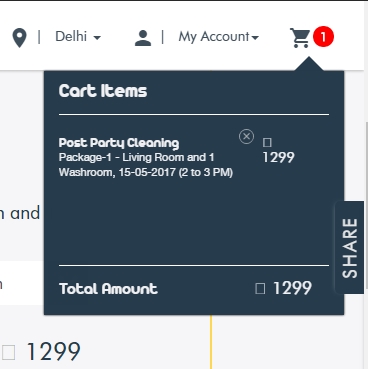This screenshot has width=368, height=369.
Task: Remove Post Party Cleaning from cart
Action: point(246,136)
